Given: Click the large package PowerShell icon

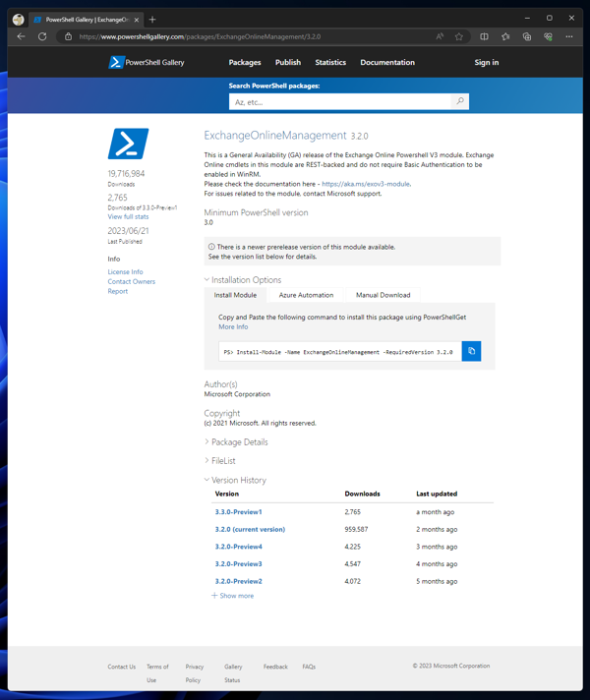Looking at the screenshot, I should coord(128,144).
